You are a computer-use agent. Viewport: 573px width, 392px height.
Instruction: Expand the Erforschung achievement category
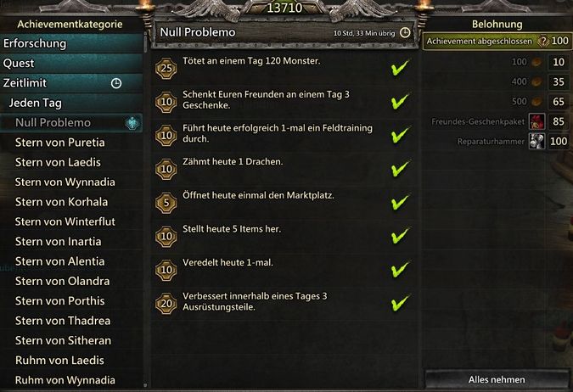(72, 43)
